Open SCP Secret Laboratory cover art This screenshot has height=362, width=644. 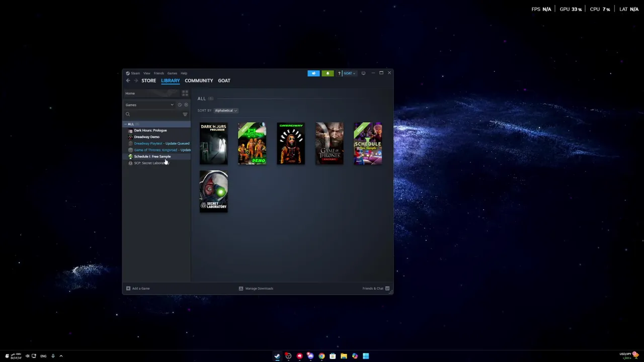click(214, 192)
